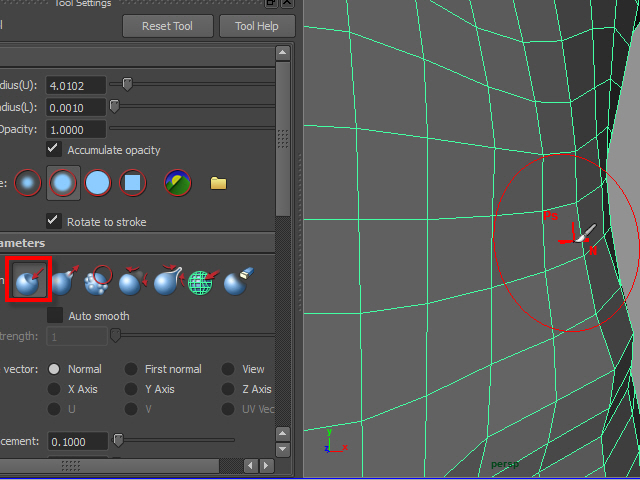The width and height of the screenshot is (640, 480).
Task: Pick the Relax sculpt operation
Action: pyautogui.click(x=133, y=282)
